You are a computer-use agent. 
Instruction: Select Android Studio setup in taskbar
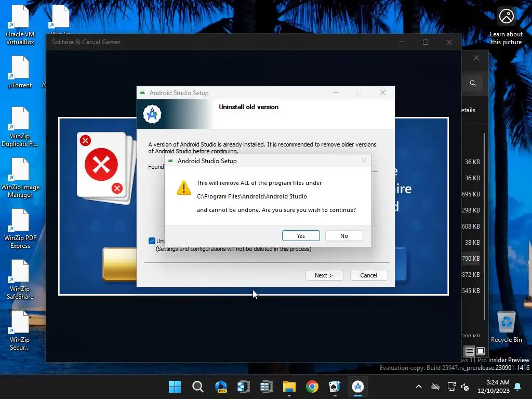(x=357, y=387)
